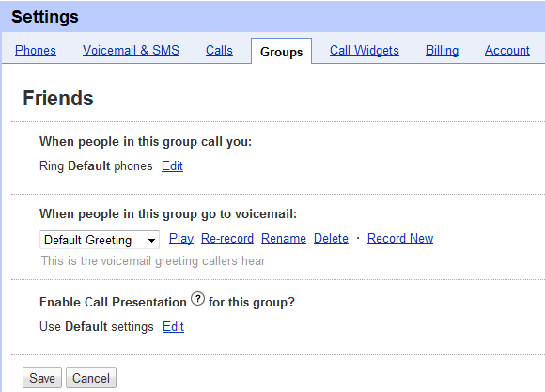The image size is (545, 392).
Task: Choose Record New greeting link
Action: pos(400,239)
